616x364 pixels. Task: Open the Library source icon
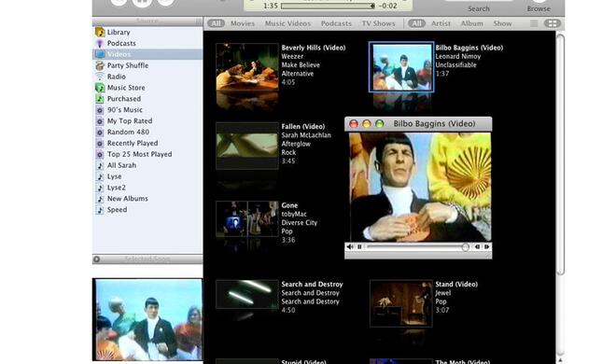[100, 32]
